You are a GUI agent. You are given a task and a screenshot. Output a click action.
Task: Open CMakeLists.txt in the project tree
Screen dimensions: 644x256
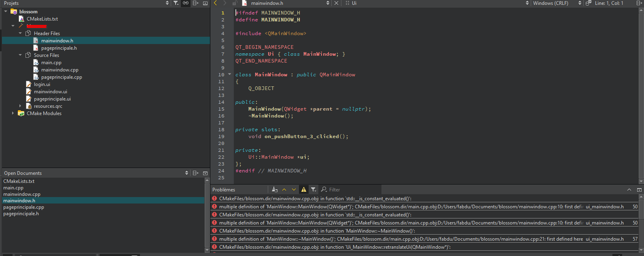click(42, 19)
